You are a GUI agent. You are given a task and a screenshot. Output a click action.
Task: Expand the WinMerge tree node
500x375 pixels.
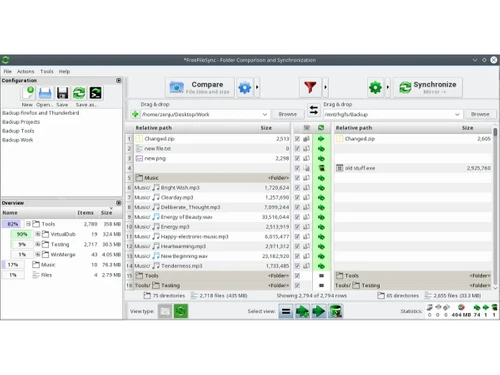pos(38,254)
